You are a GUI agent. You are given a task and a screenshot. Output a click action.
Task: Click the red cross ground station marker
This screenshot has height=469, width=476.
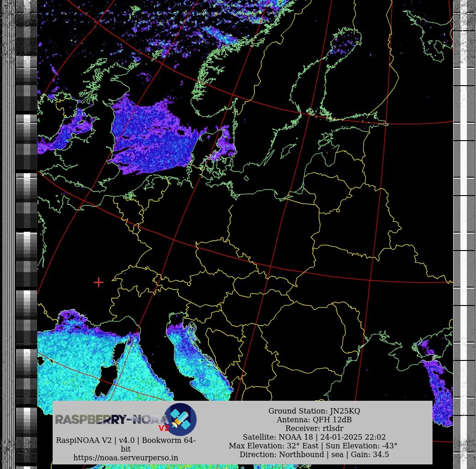coord(98,283)
